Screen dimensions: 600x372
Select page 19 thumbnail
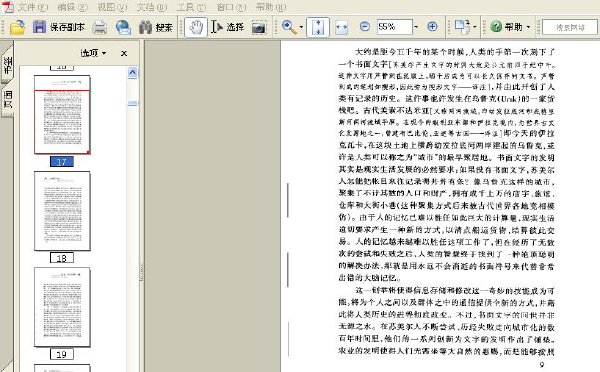coord(62,307)
